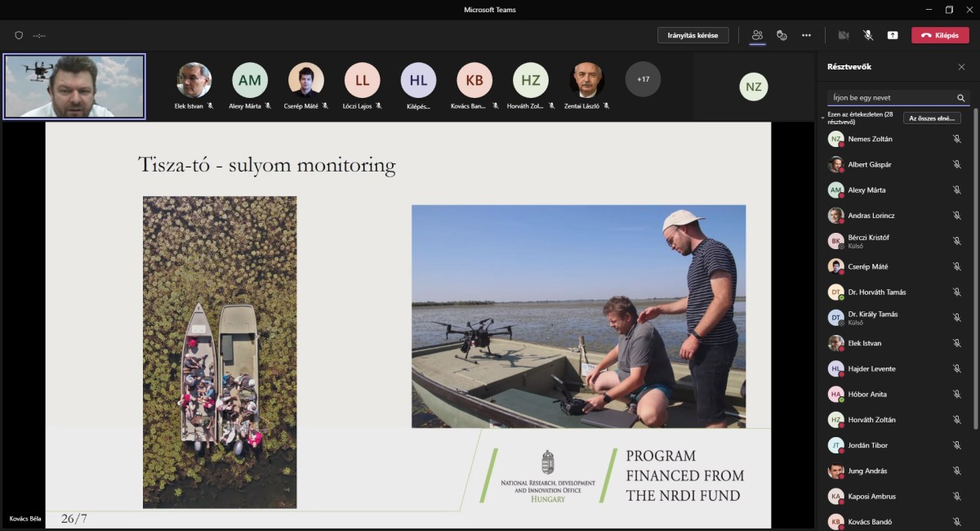Click Nemes Zoltán's muted mic icon

(956, 139)
